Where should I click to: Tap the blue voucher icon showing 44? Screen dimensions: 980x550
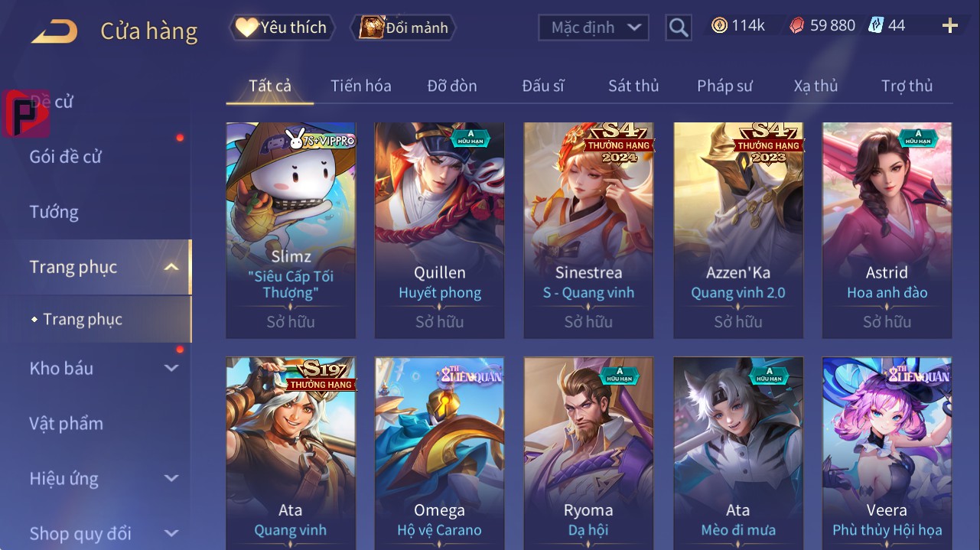tap(875, 26)
